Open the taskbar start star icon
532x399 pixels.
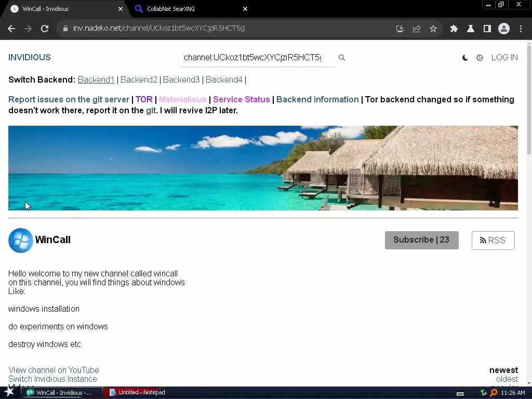[x=9, y=392]
